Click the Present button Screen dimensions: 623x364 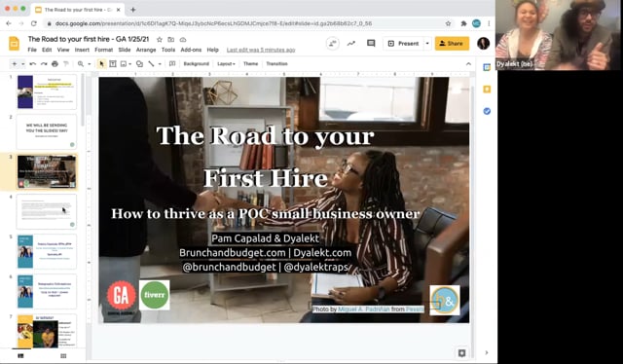[403, 44]
